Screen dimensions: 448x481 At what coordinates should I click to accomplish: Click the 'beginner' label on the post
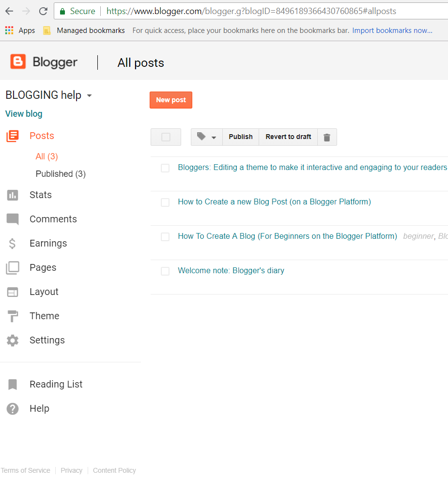pos(418,236)
